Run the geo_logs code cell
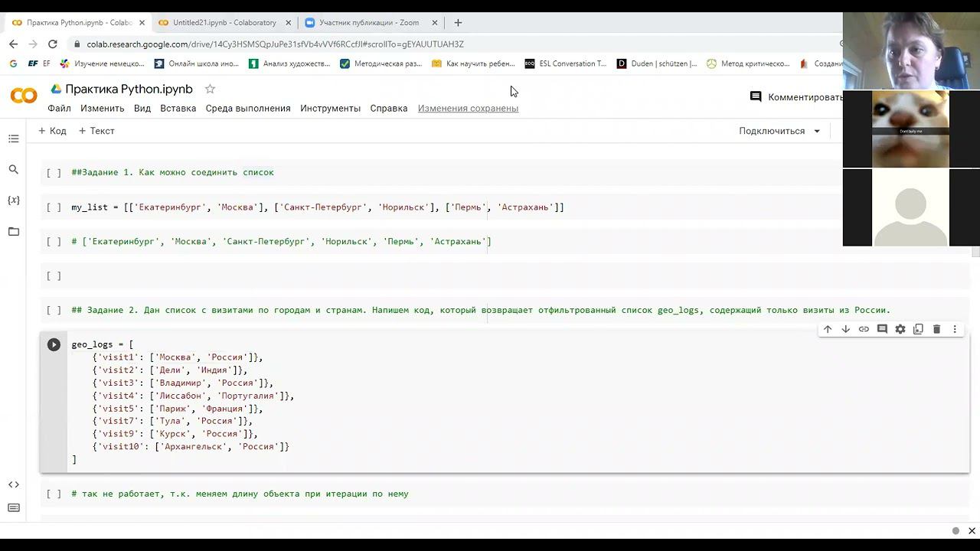The height and width of the screenshot is (551, 980). click(x=54, y=344)
